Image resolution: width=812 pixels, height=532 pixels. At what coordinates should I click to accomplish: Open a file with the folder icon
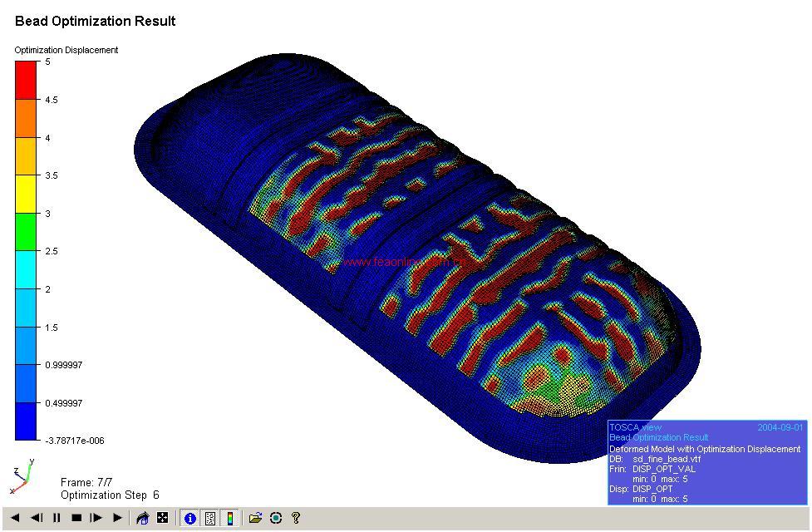tap(255, 518)
